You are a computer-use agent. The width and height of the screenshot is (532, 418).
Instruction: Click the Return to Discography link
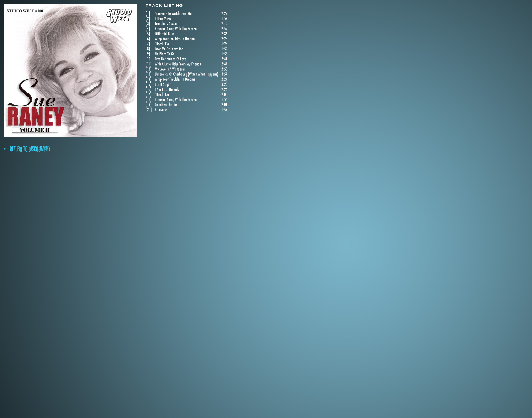click(27, 149)
